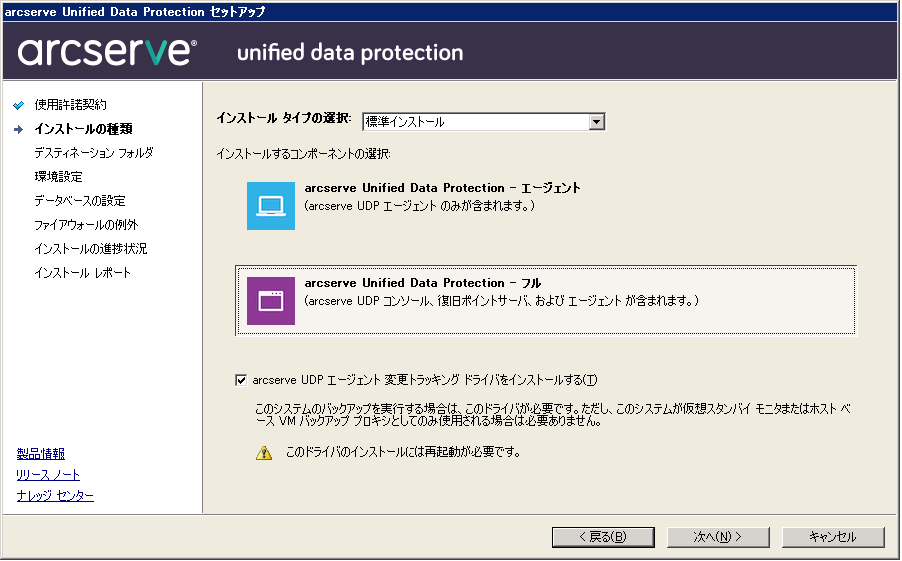This screenshot has height=561, width=902.
Task: Go to the 環境設定 step
Action: pyautogui.click(x=58, y=177)
